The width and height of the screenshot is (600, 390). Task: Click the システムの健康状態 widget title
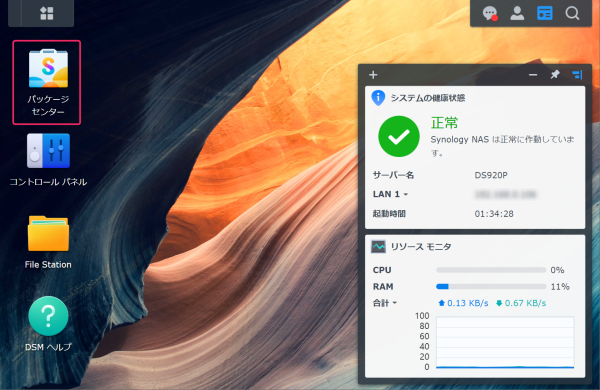coord(427,98)
